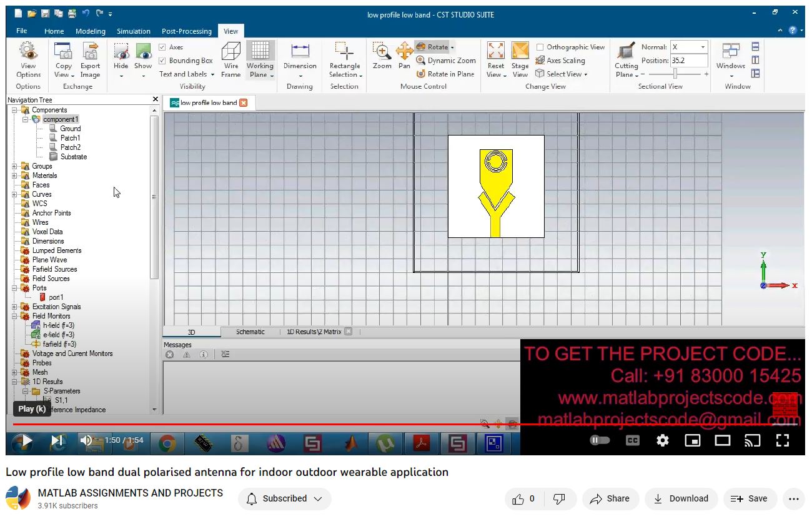The width and height of the screenshot is (812, 519).
Task: Expand the Materials tree node
Action: pyautogui.click(x=14, y=175)
